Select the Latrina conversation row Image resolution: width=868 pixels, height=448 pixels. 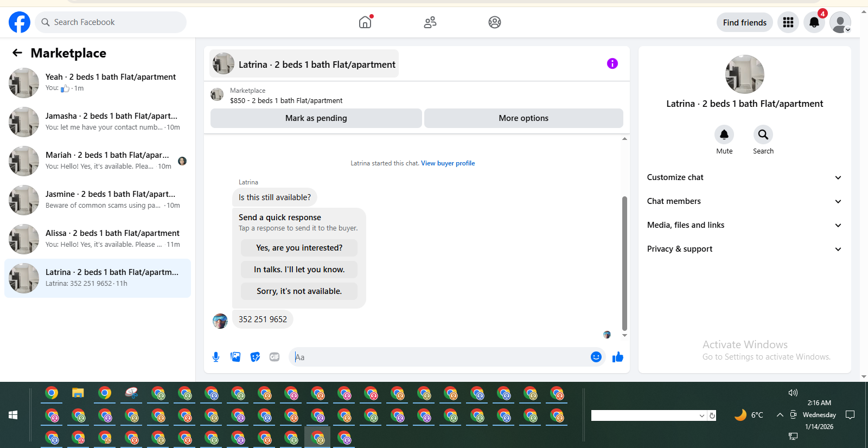[x=98, y=278]
